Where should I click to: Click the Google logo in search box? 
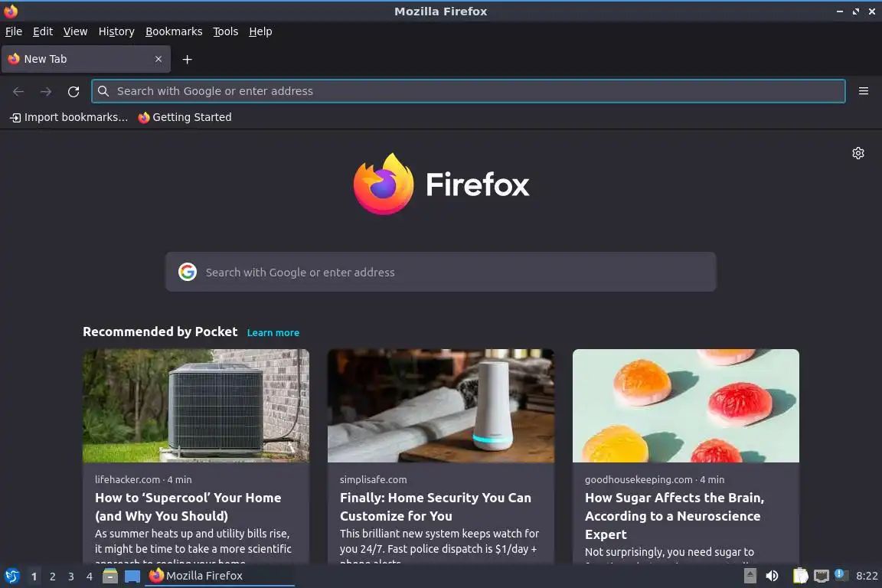188,272
